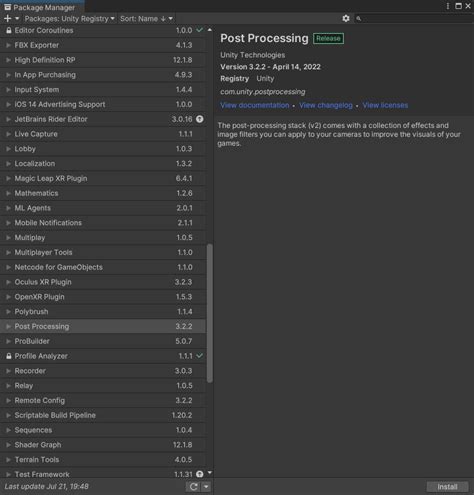Image resolution: width=474 pixels, height=495 pixels.
Task: Select Sequences package
Action: point(103,430)
